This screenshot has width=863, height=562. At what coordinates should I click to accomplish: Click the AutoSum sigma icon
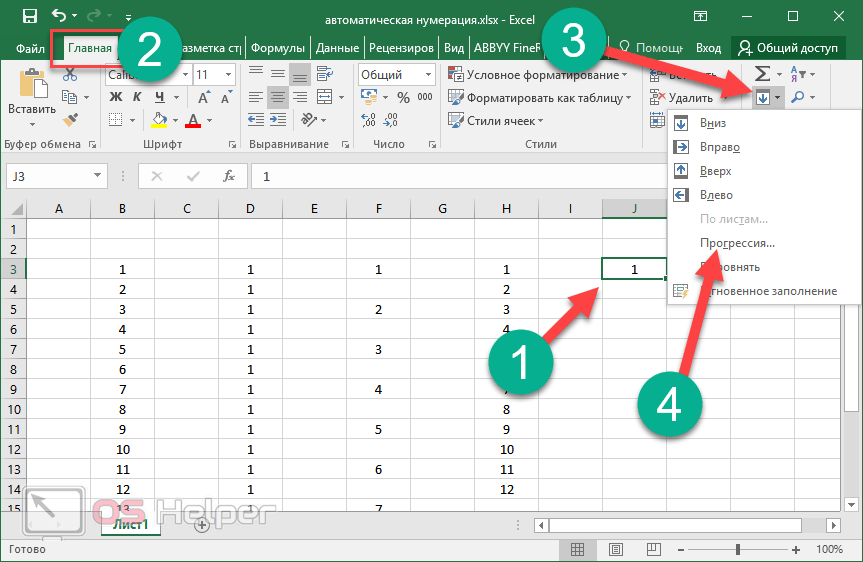tap(762, 74)
